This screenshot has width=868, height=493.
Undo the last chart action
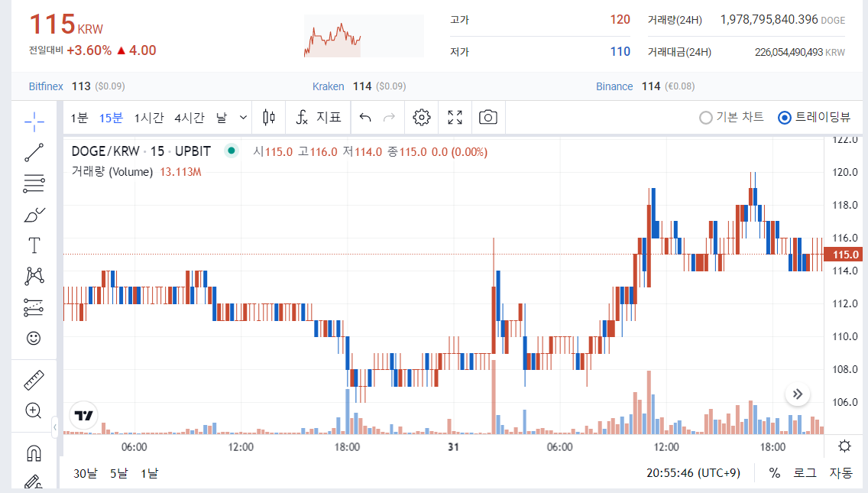point(364,118)
